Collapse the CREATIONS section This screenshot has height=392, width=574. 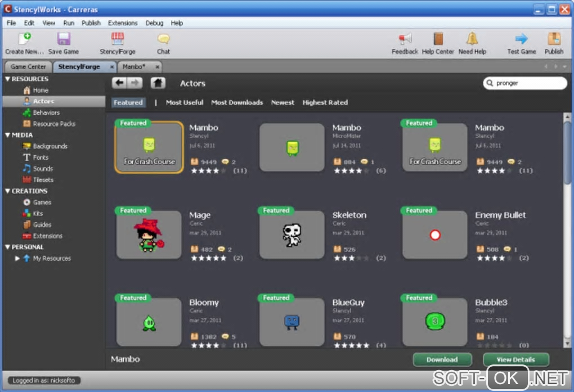coord(7,191)
